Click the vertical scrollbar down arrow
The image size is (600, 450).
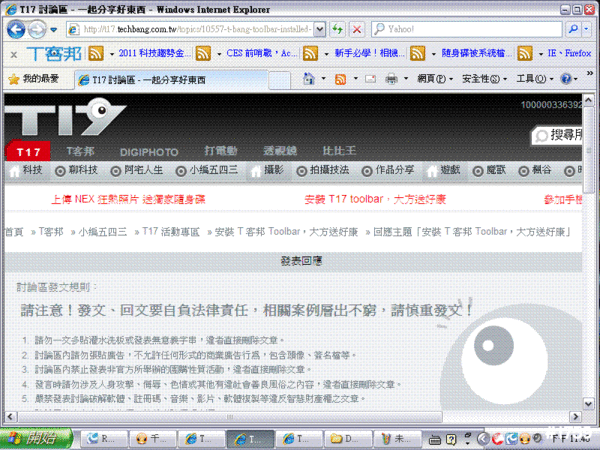tap(588, 403)
